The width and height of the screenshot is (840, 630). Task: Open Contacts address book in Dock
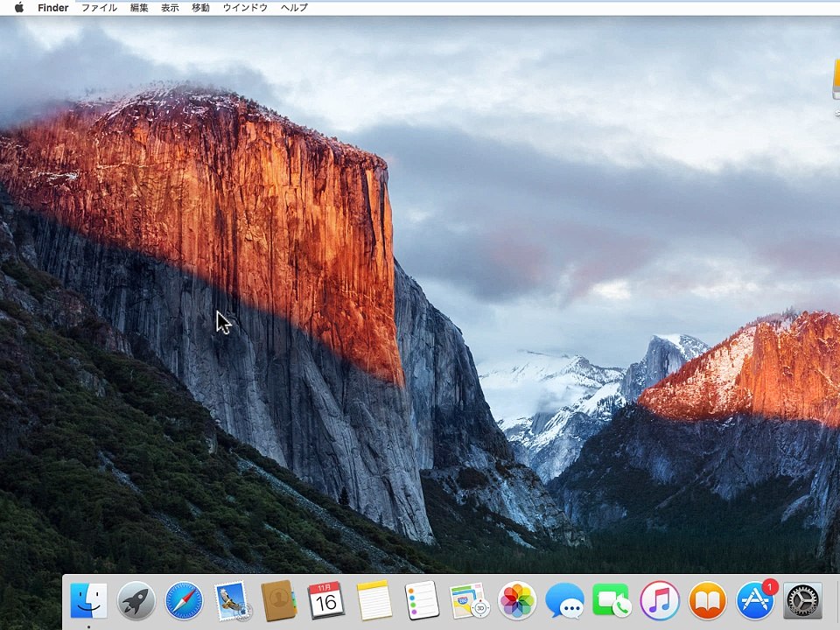coord(278,600)
